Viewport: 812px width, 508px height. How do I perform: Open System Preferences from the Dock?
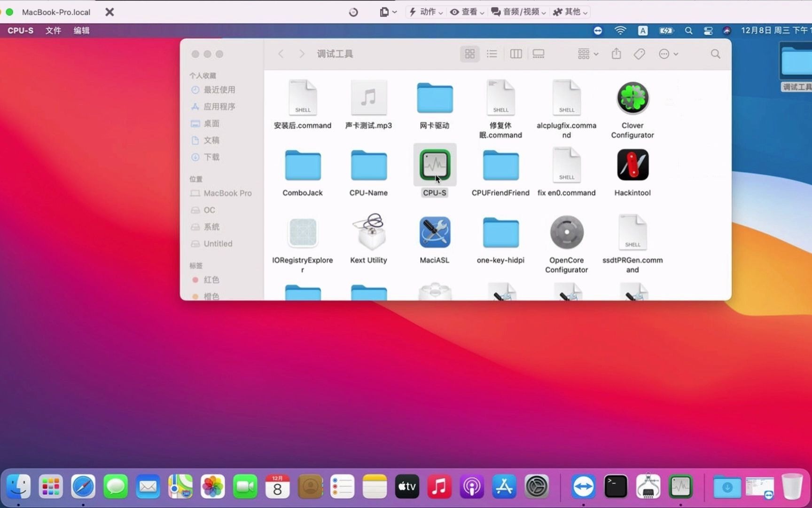click(536, 486)
